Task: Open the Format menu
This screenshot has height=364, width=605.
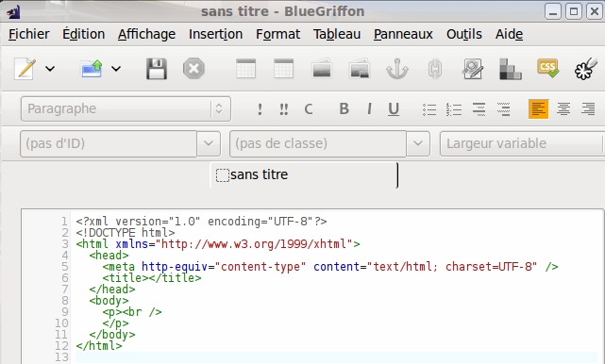Action: click(x=277, y=34)
